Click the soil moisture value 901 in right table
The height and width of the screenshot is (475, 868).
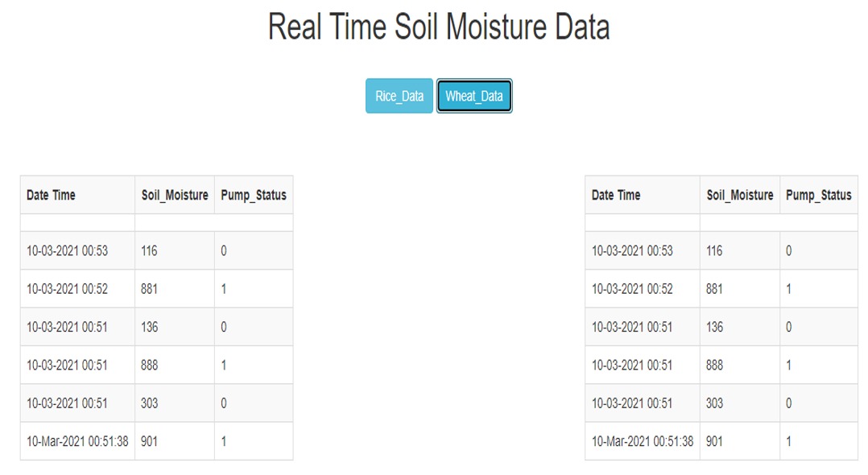tap(713, 441)
